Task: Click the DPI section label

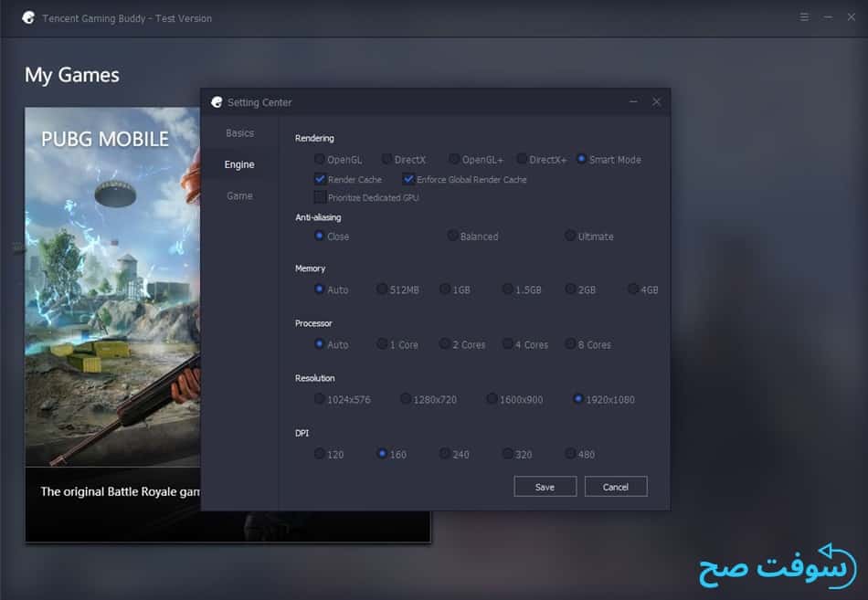Action: (302, 433)
